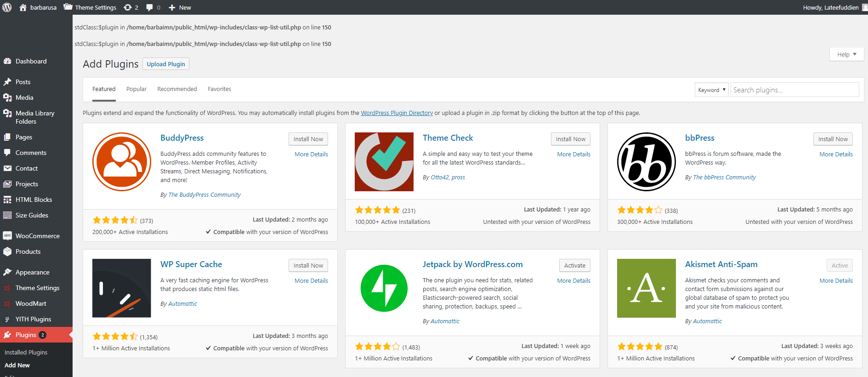Open the Akismet Anti-Spam title link

[721, 264]
